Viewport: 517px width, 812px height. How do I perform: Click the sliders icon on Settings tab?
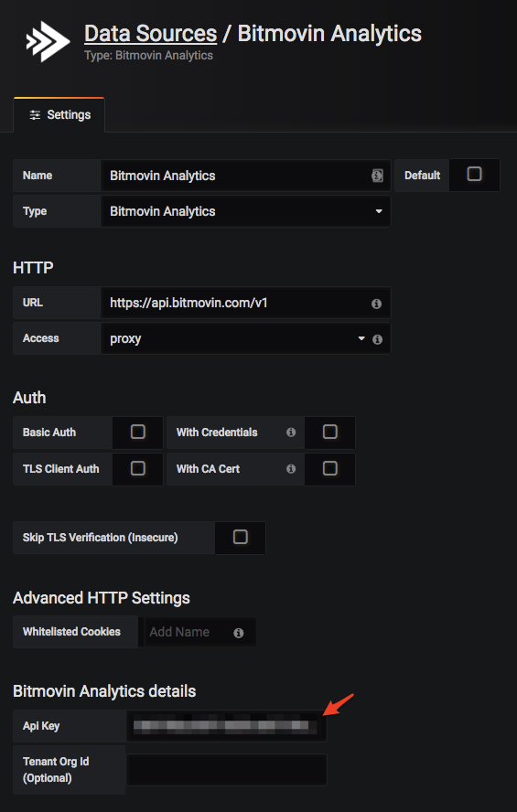coord(35,115)
